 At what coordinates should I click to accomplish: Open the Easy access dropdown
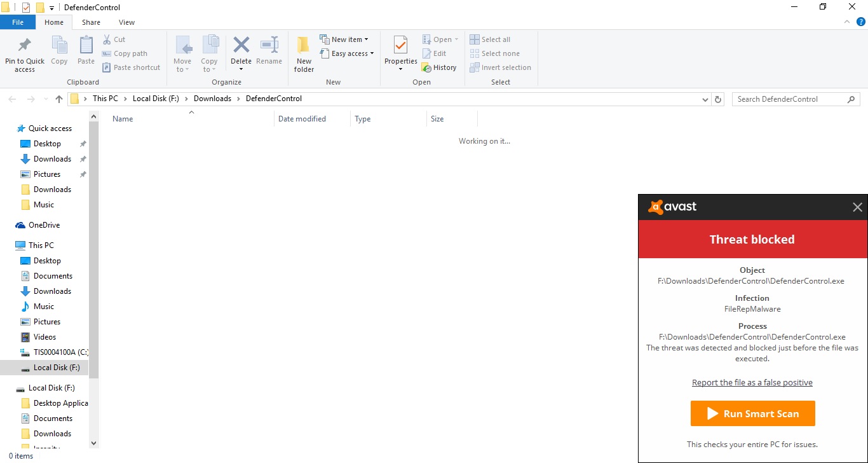pyautogui.click(x=346, y=53)
